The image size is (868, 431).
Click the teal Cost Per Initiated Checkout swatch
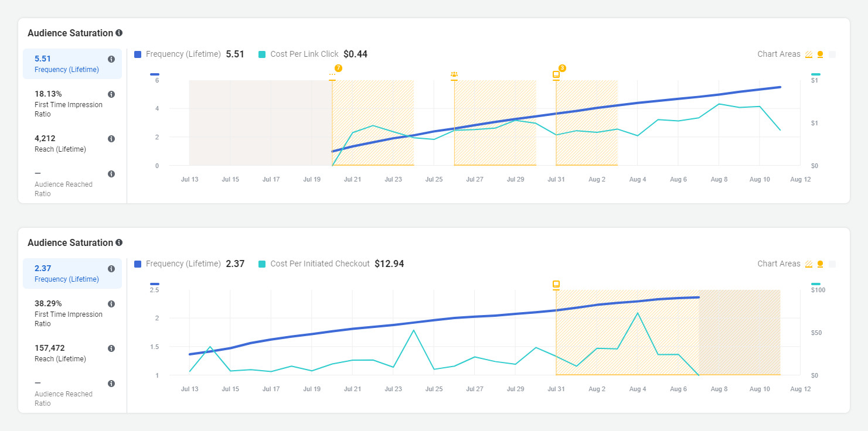tap(262, 264)
